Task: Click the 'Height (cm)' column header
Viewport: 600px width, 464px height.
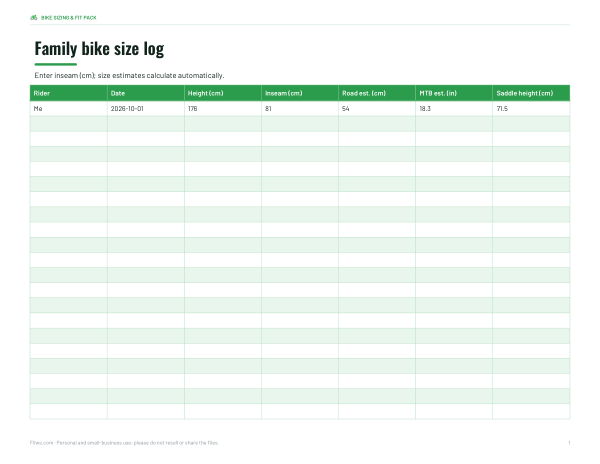Action: 223,93
